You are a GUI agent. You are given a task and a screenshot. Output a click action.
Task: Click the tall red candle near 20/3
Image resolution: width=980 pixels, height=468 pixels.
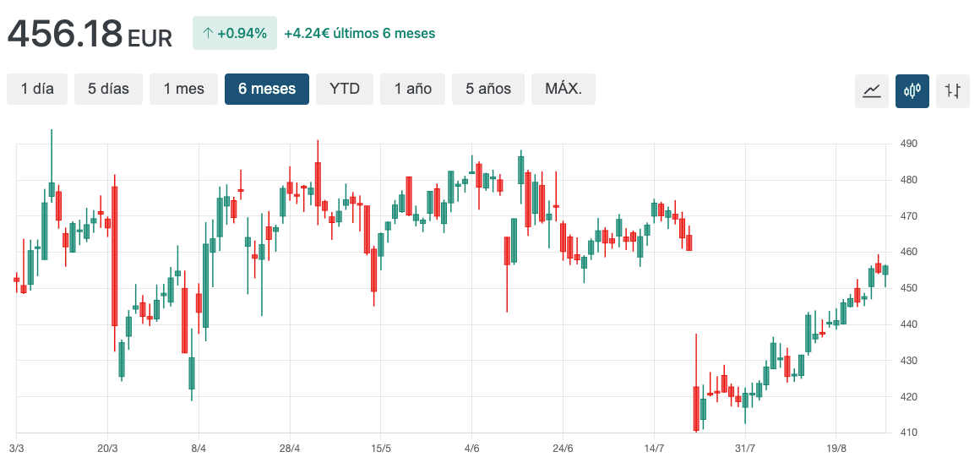pos(114,253)
